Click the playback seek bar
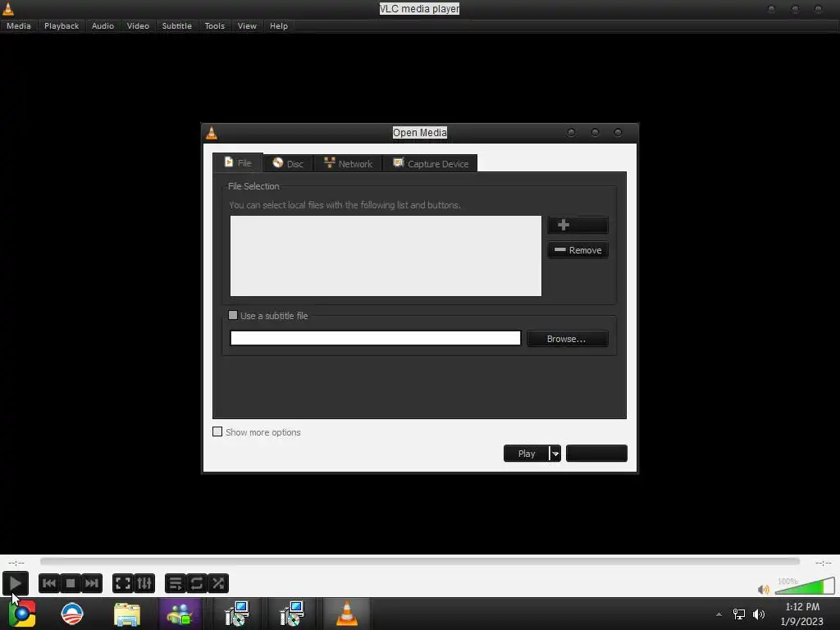Viewport: 840px width, 630px height. 419,561
